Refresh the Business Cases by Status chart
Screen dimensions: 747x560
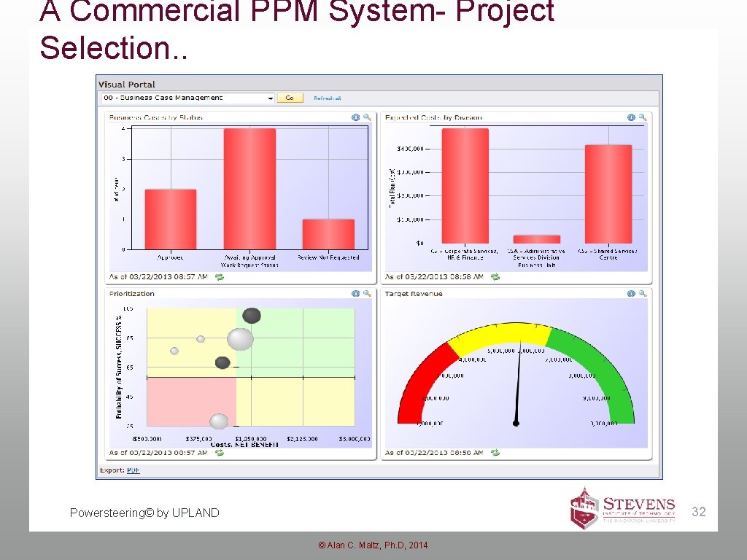(219, 276)
